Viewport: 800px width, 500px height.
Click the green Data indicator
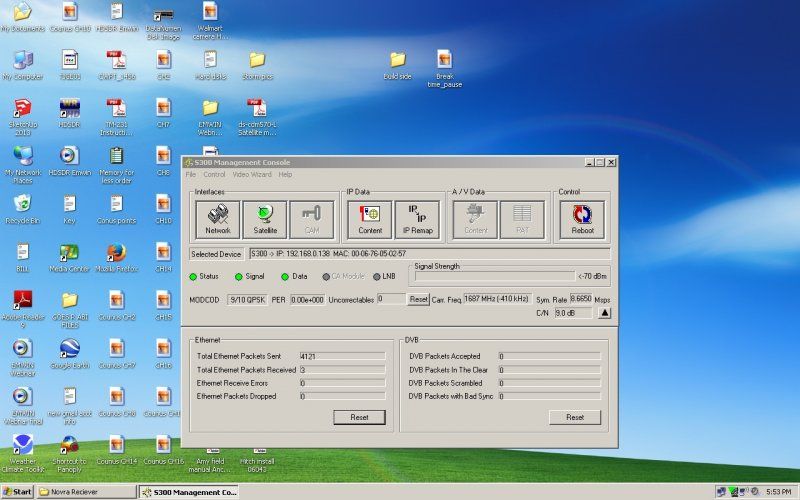tap(285, 277)
